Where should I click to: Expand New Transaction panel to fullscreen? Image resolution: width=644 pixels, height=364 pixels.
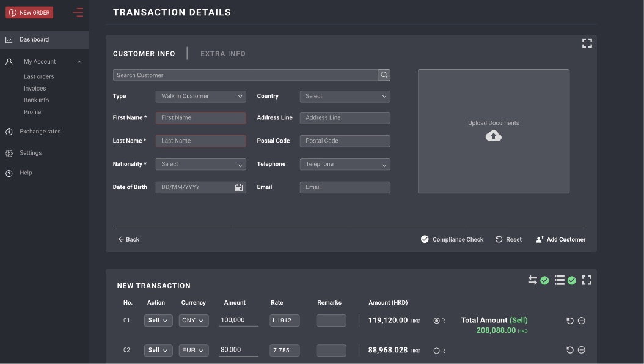tap(587, 280)
